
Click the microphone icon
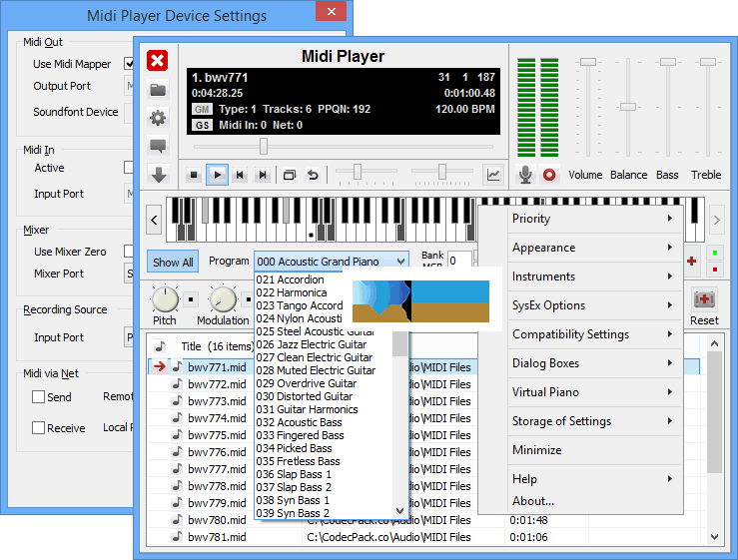coord(525,175)
